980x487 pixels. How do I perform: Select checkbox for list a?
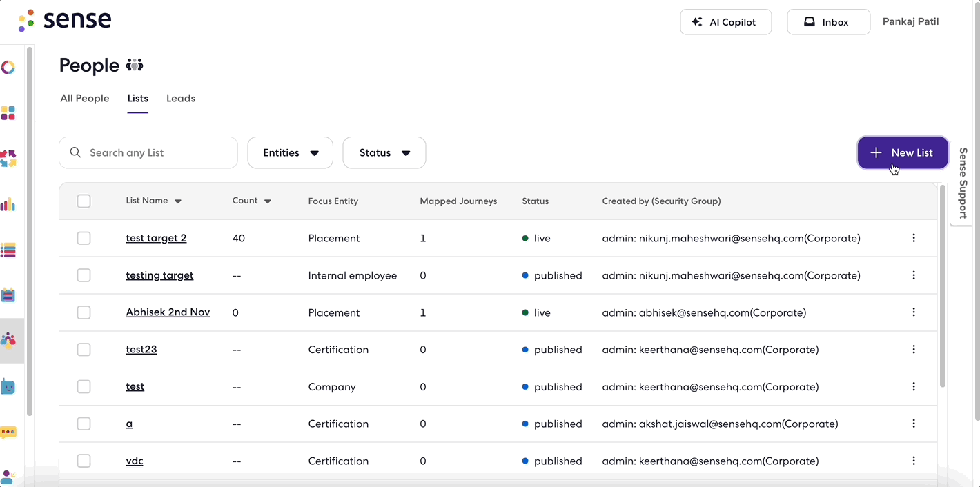coord(84,424)
